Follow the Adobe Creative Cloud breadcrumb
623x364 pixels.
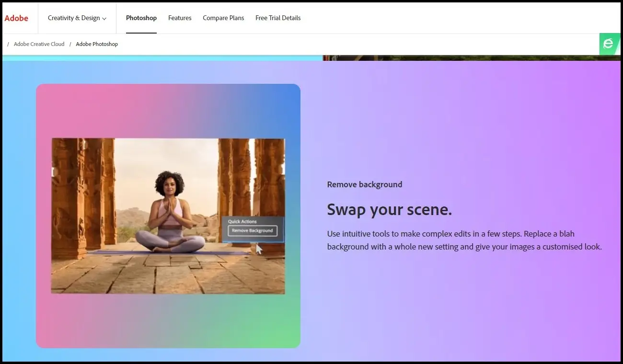click(x=39, y=44)
